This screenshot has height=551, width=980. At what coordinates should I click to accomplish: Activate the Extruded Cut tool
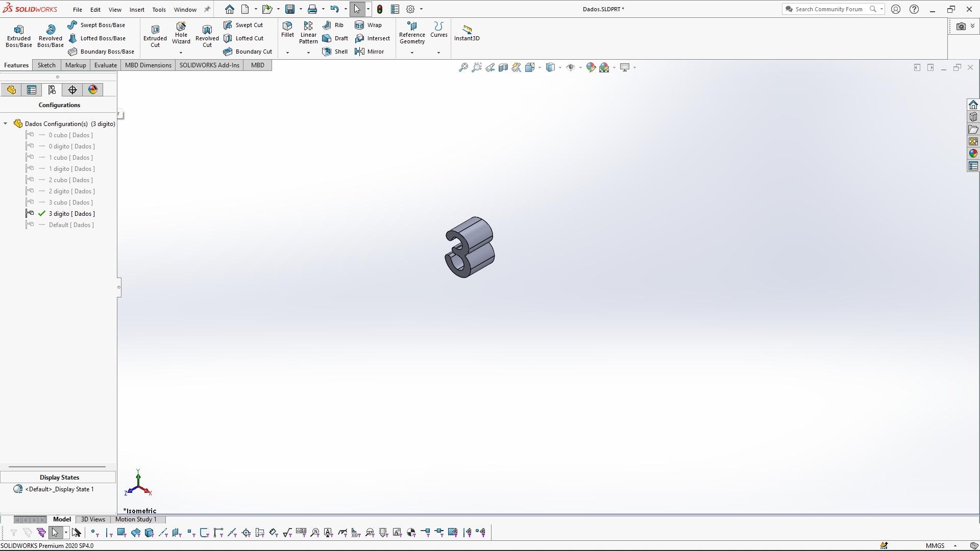click(x=155, y=36)
